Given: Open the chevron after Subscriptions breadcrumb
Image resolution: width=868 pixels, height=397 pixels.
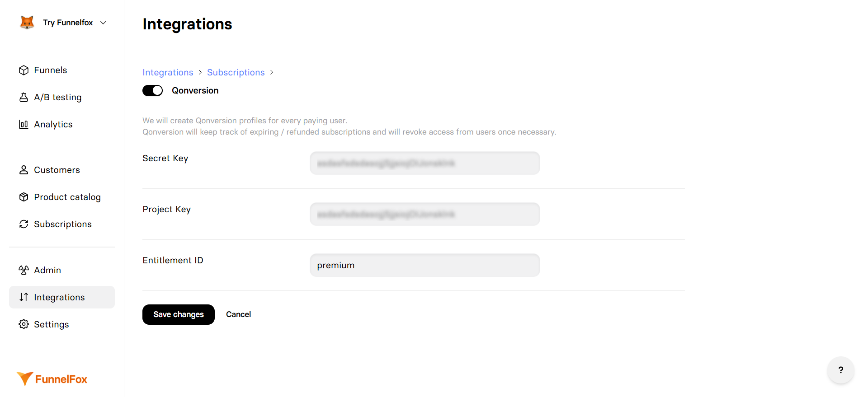Looking at the screenshot, I should click(272, 72).
